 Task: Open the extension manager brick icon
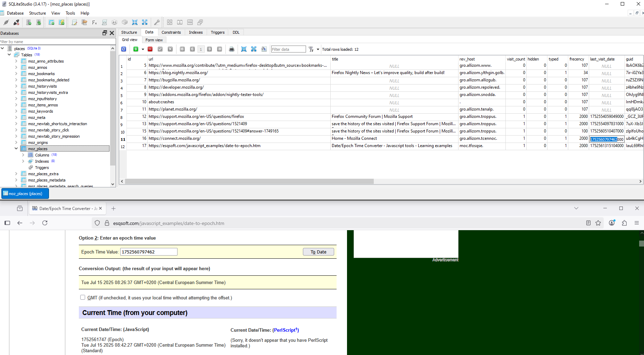click(125, 22)
